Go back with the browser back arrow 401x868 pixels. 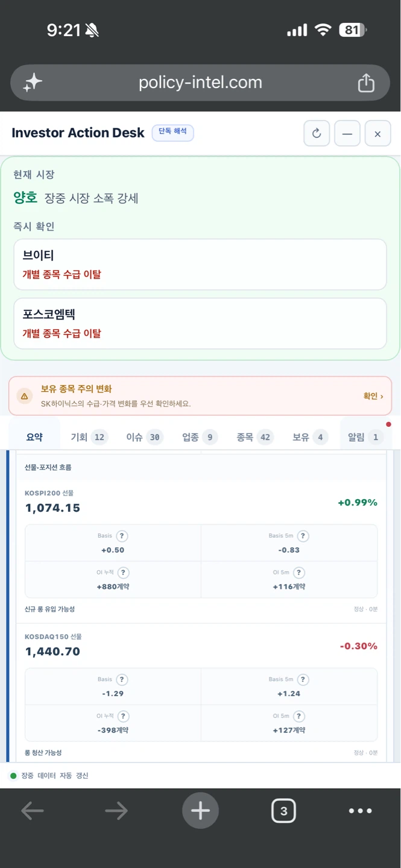tap(33, 811)
